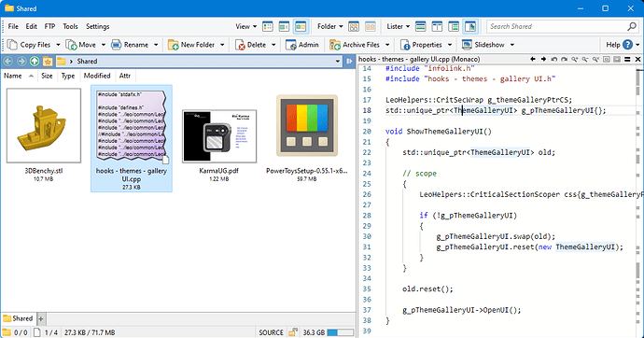Click the disk space usage bar

coord(341,331)
